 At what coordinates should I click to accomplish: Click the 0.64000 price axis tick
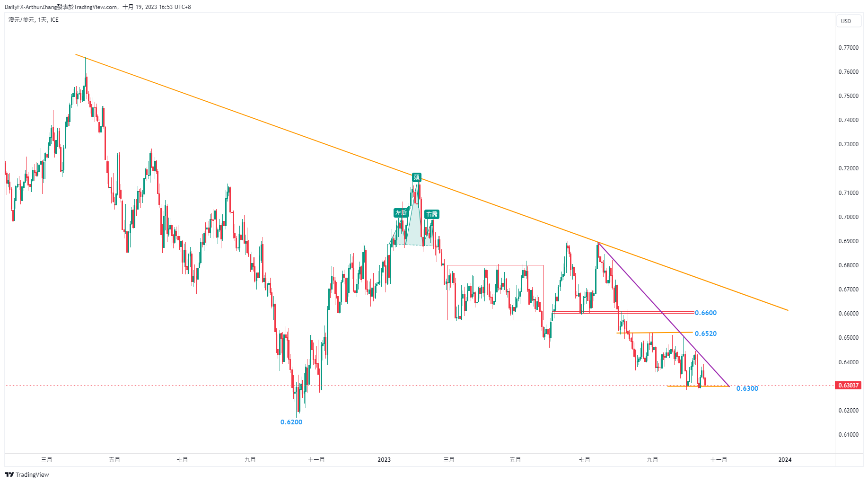click(848, 362)
